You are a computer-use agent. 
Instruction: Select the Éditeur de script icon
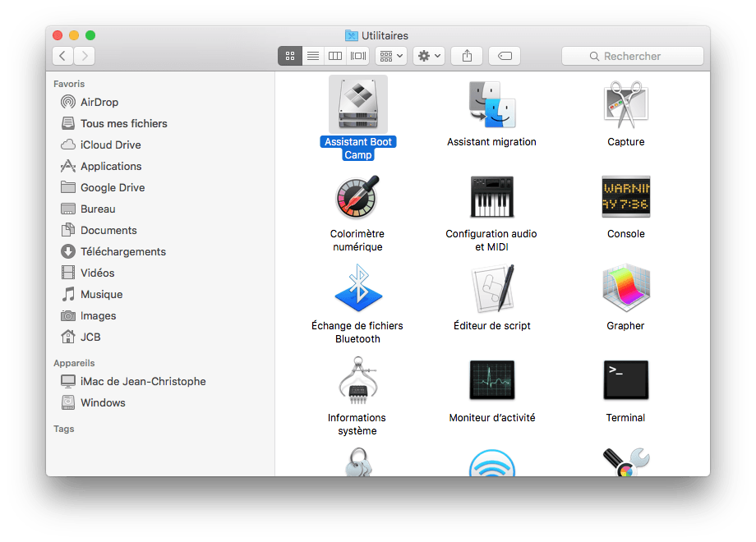pos(491,288)
